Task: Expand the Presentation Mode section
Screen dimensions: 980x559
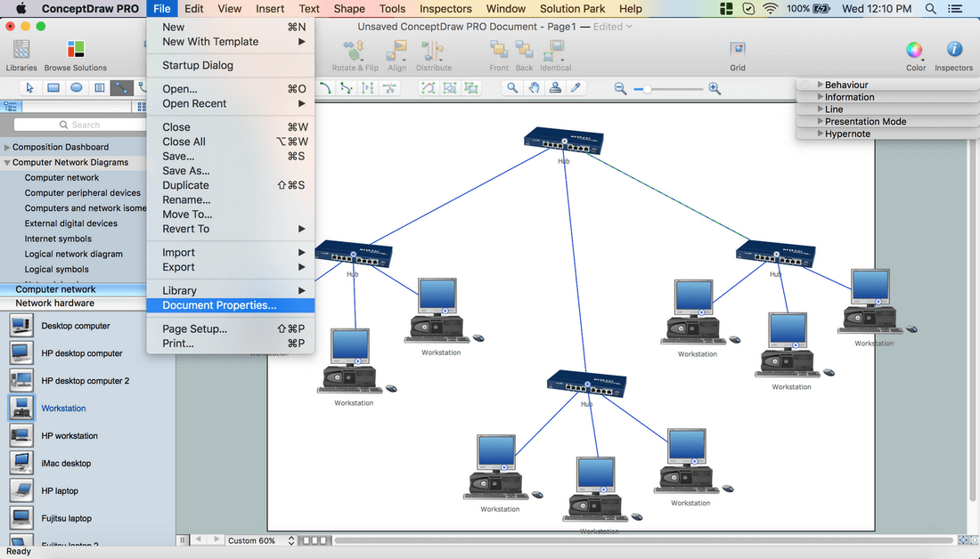Action: pos(864,121)
